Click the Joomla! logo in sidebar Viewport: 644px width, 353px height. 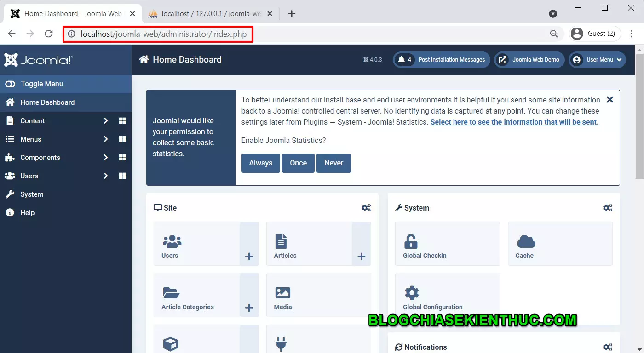point(39,60)
